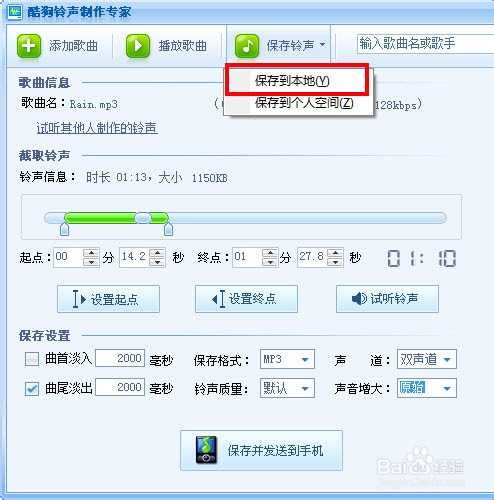Enable the 曲首淡入 fade-in checkbox
494x500 pixels.
[x=32, y=359]
